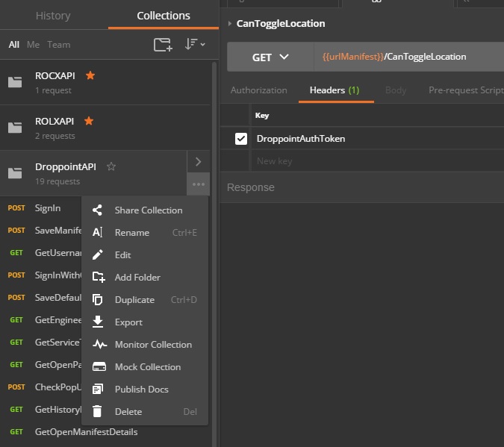Click the Add Folder icon
This screenshot has width=504, height=447.
click(x=99, y=277)
